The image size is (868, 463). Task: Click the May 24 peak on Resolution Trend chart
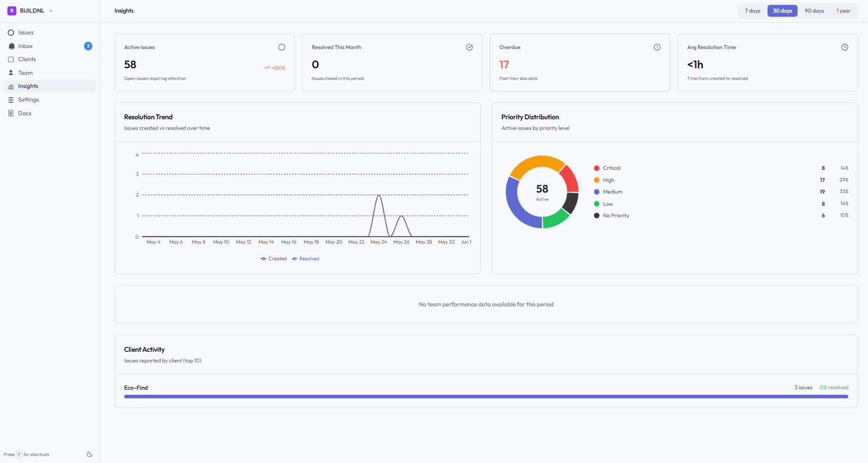379,195
